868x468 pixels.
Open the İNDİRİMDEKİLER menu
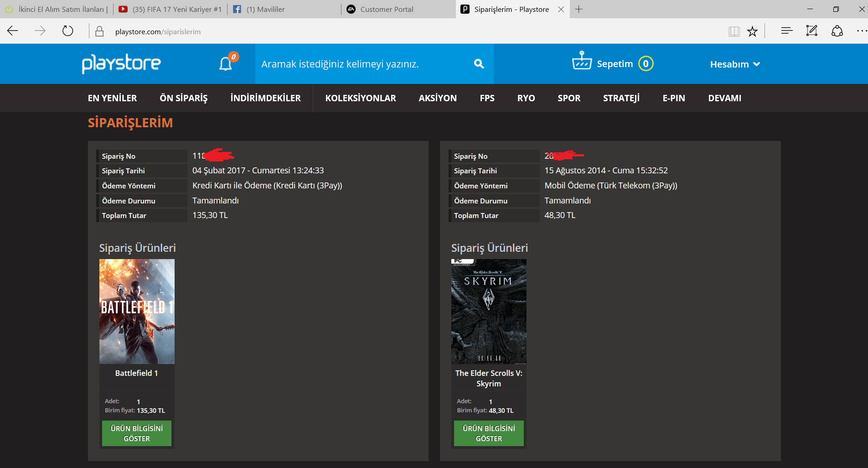coord(265,98)
